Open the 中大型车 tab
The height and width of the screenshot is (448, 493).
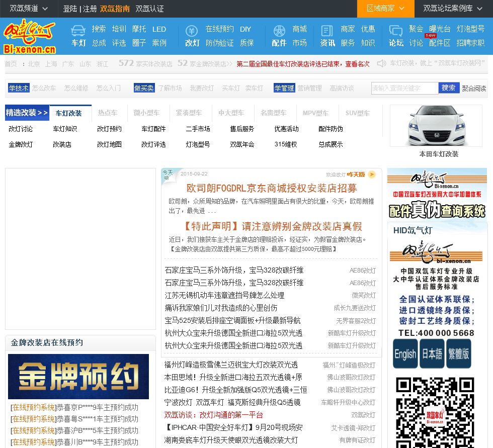pyautogui.click(x=231, y=113)
